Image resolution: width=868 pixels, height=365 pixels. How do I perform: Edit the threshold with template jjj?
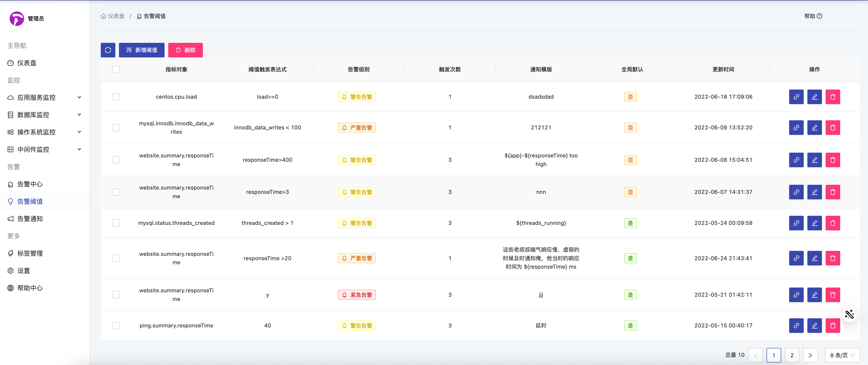(x=814, y=295)
